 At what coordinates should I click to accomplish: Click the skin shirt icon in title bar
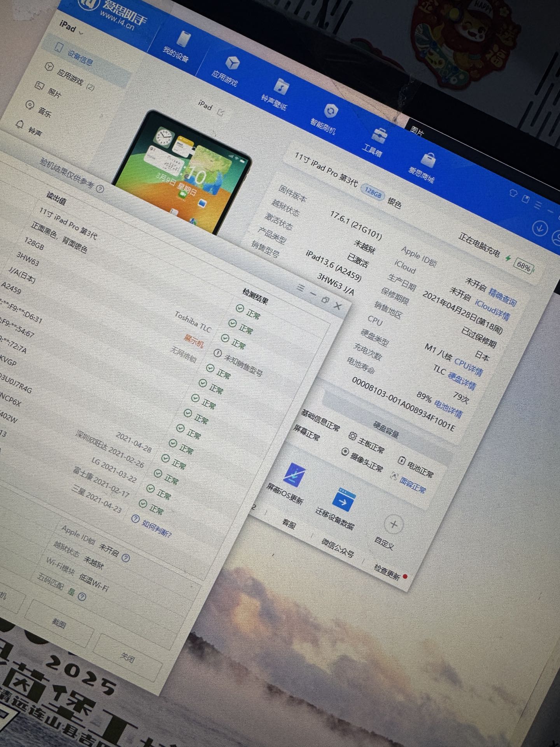click(x=513, y=193)
